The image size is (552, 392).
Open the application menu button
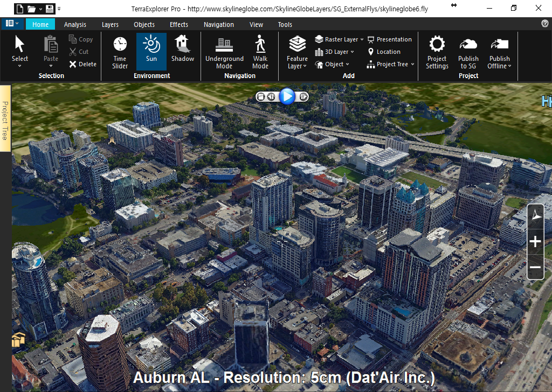12,24
